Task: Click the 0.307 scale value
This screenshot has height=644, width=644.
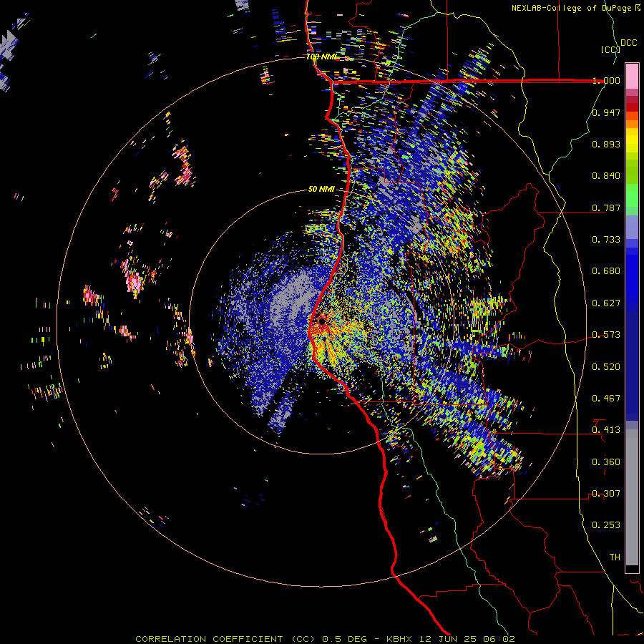Action: tap(606, 494)
